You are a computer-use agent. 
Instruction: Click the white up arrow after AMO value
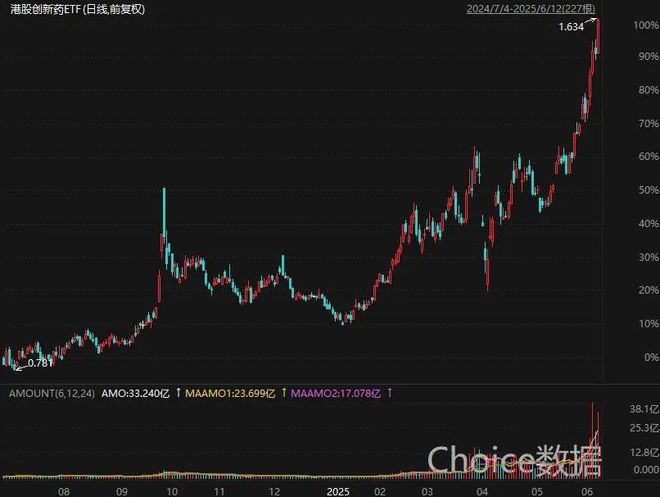tap(179, 393)
